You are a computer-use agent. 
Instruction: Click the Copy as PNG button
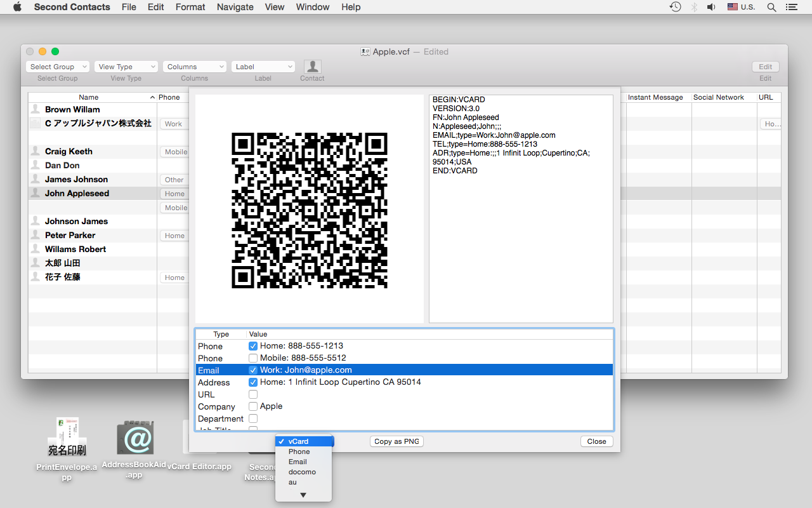point(396,441)
